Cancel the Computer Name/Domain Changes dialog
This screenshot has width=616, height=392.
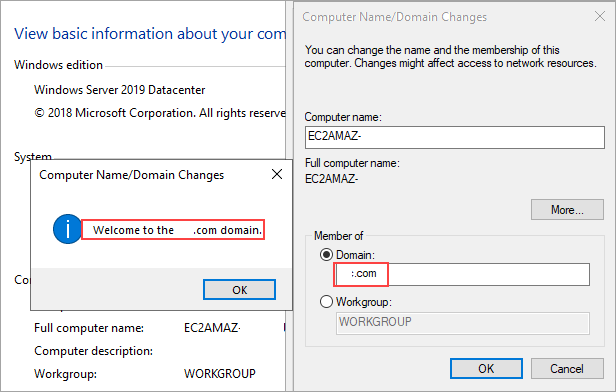coord(567,368)
